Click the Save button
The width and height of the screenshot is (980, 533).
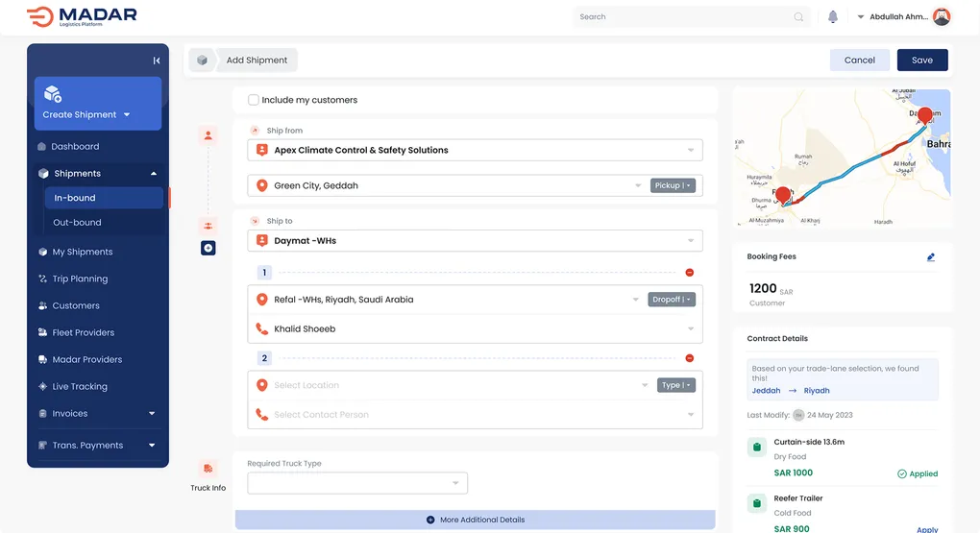tap(921, 60)
